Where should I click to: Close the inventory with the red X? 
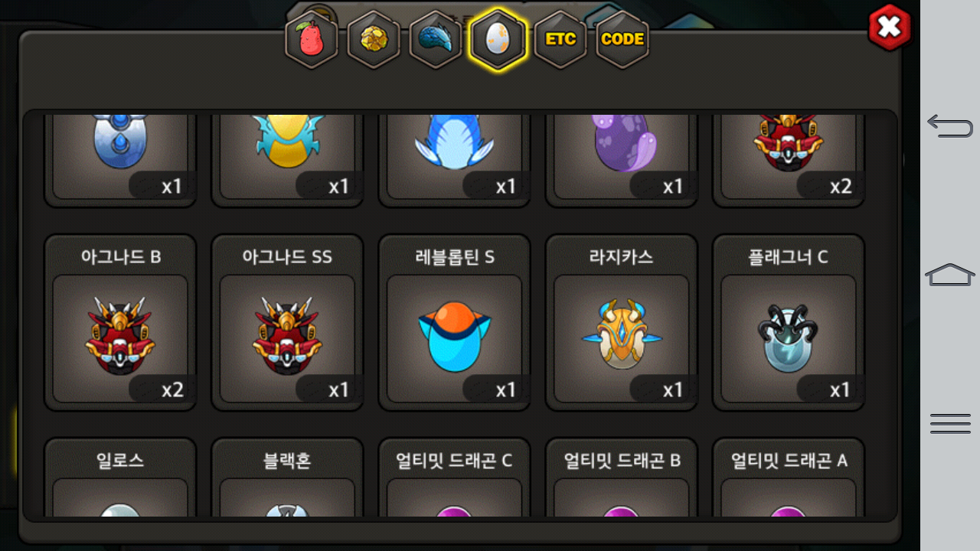pyautogui.click(x=890, y=28)
